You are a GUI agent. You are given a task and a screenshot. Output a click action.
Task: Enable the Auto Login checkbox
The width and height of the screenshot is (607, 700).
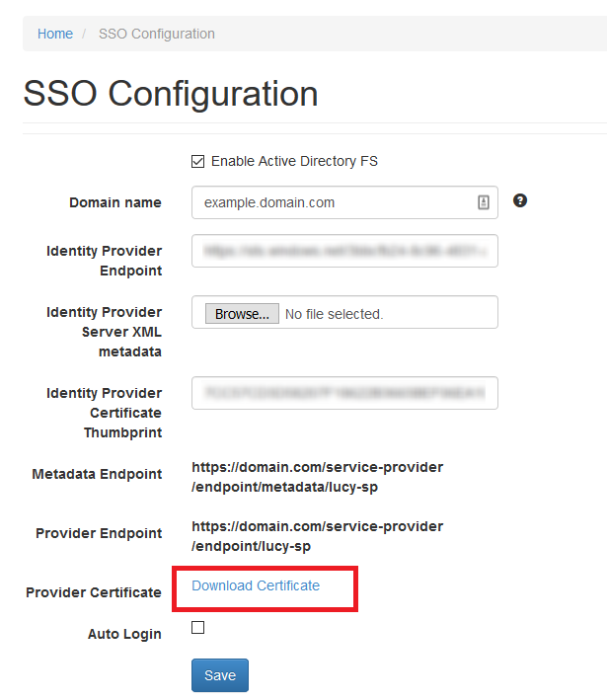197,627
